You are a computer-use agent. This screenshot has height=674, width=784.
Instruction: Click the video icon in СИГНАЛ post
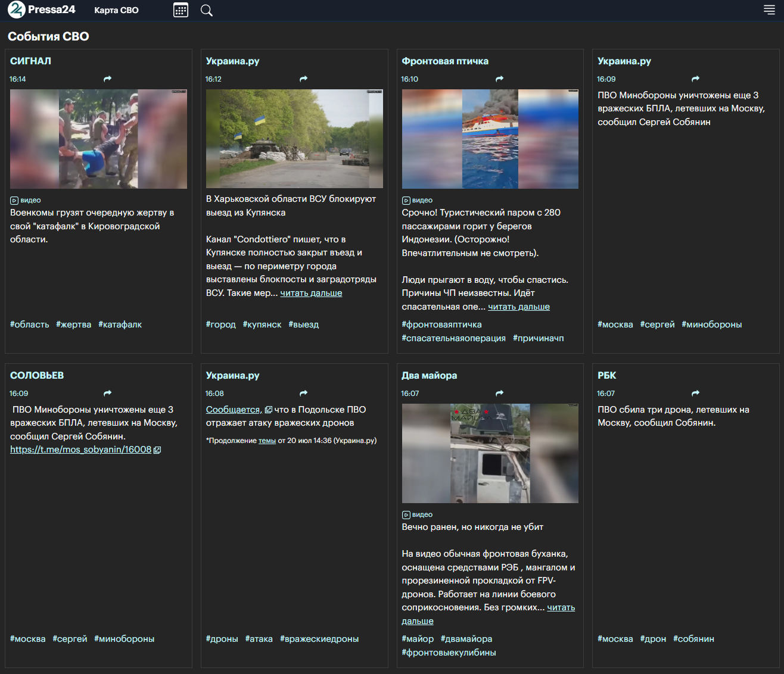[14, 201]
